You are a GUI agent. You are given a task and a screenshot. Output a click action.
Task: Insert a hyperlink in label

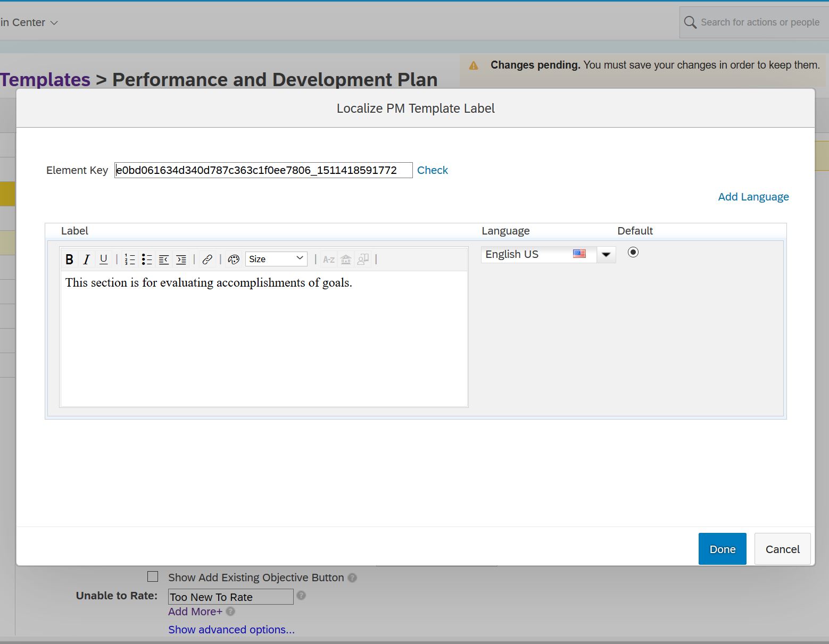pos(208,260)
